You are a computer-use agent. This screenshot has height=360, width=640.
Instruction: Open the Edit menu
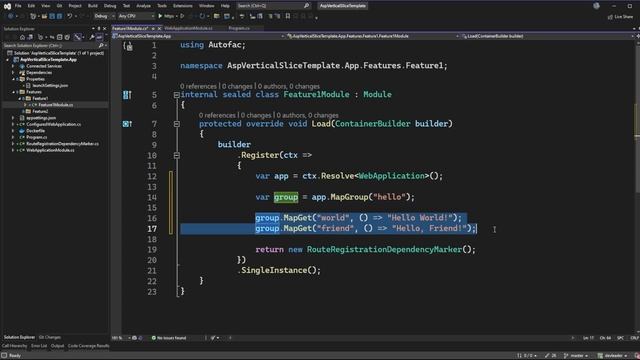point(31,6)
